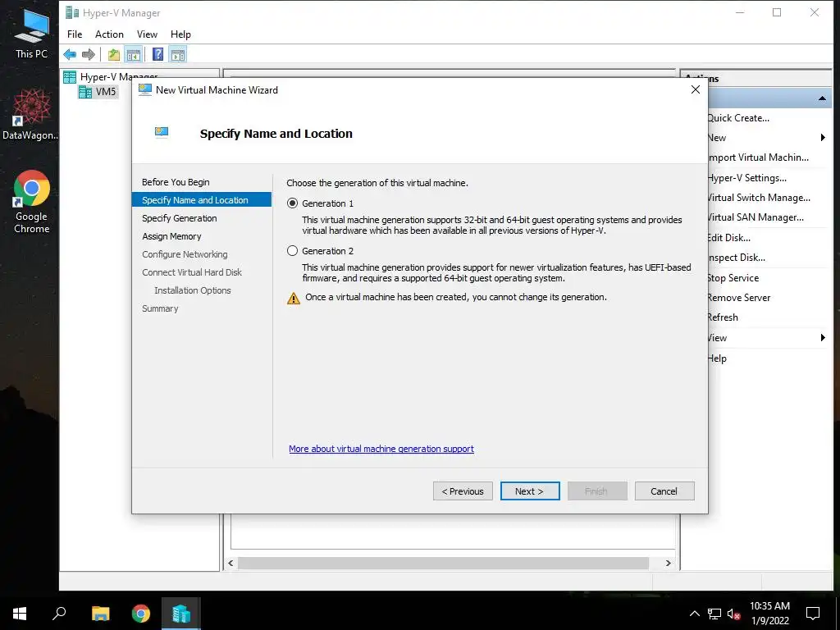
Task: Click Inspect Disk... action
Action: pos(736,258)
